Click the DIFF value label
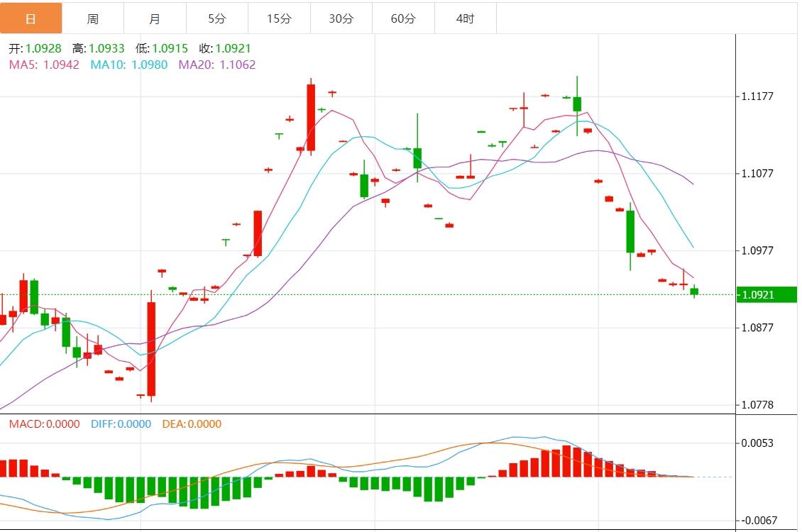The image size is (802, 532). point(121,424)
